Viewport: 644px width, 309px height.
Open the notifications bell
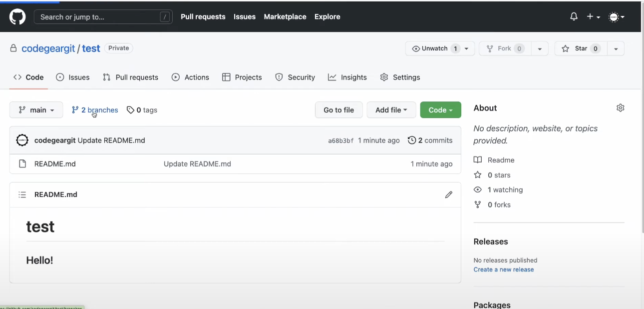pos(573,16)
